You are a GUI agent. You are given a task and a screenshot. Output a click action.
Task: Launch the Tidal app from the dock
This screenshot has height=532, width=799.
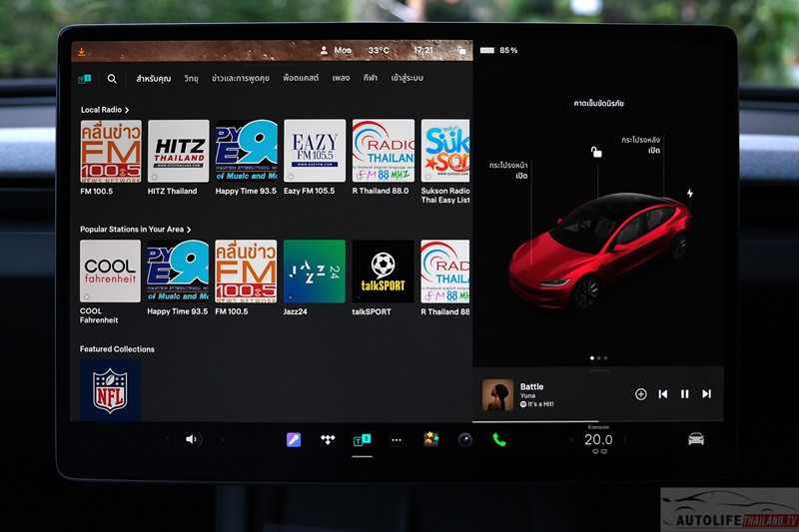[328, 439]
